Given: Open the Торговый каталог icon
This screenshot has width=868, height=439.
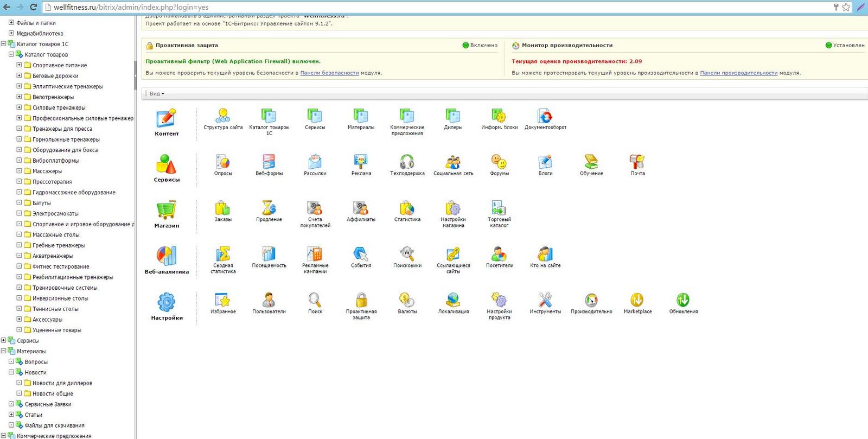Looking at the screenshot, I should click(499, 208).
